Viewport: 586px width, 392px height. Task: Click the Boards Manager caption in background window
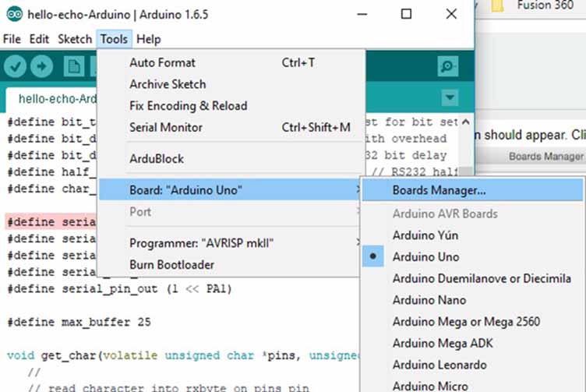coord(546,156)
